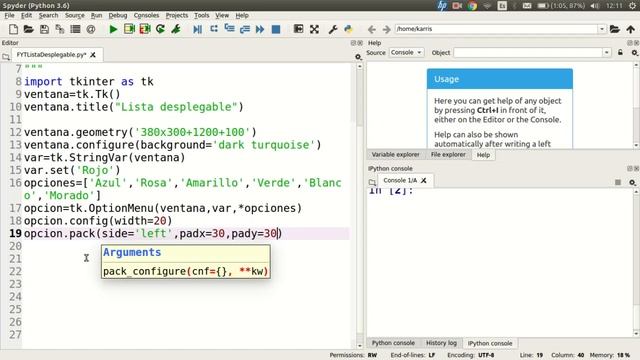This screenshot has width=640, height=360.
Task: Open Preferences with the wrench icon
Action: click(x=333, y=29)
